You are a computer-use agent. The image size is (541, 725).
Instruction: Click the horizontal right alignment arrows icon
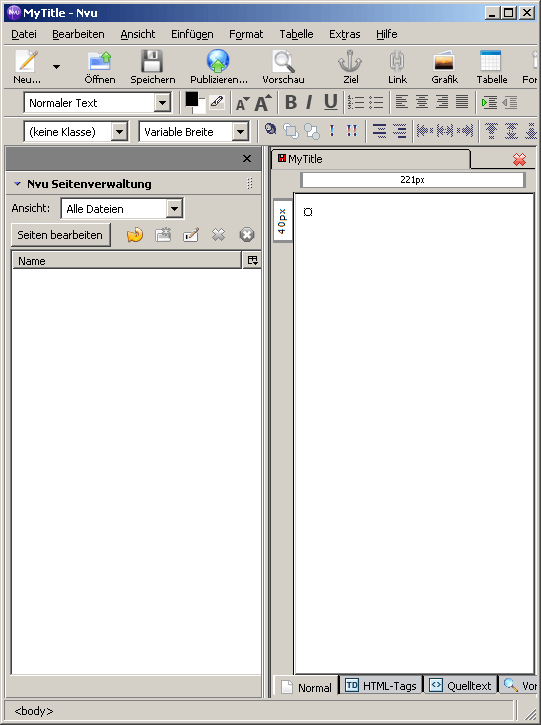[x=465, y=131]
